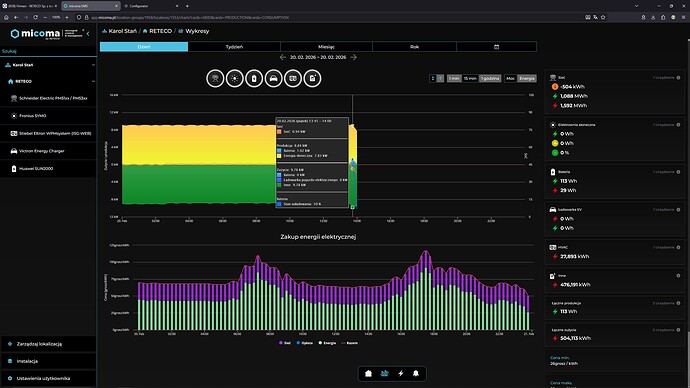
Task: Click RETECO breadcrumb link
Action: [157, 31]
